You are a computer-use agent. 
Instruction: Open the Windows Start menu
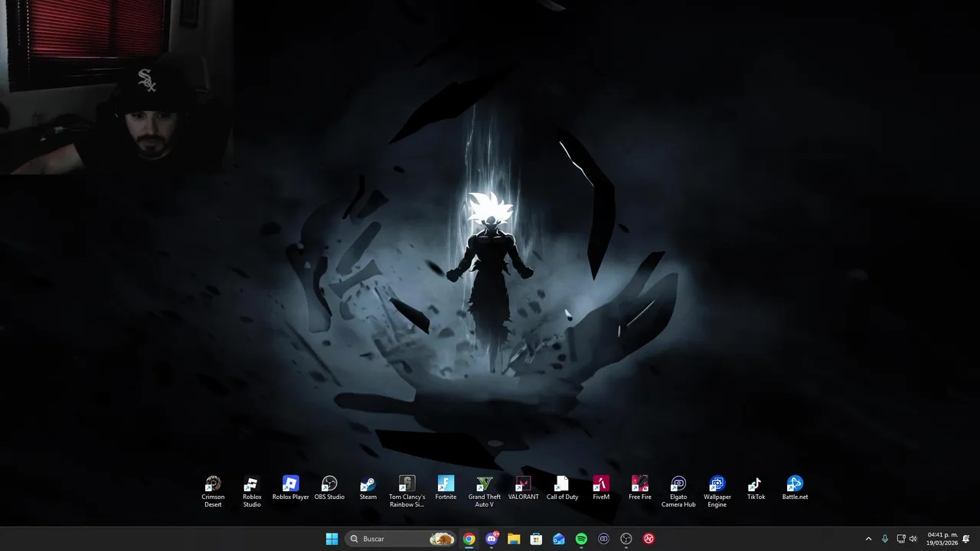332,539
